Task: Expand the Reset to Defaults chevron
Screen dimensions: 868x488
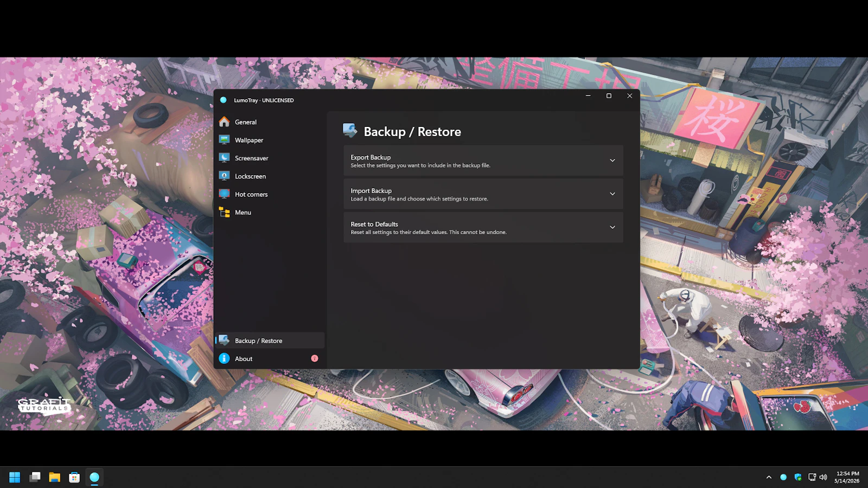Action: 612,227
